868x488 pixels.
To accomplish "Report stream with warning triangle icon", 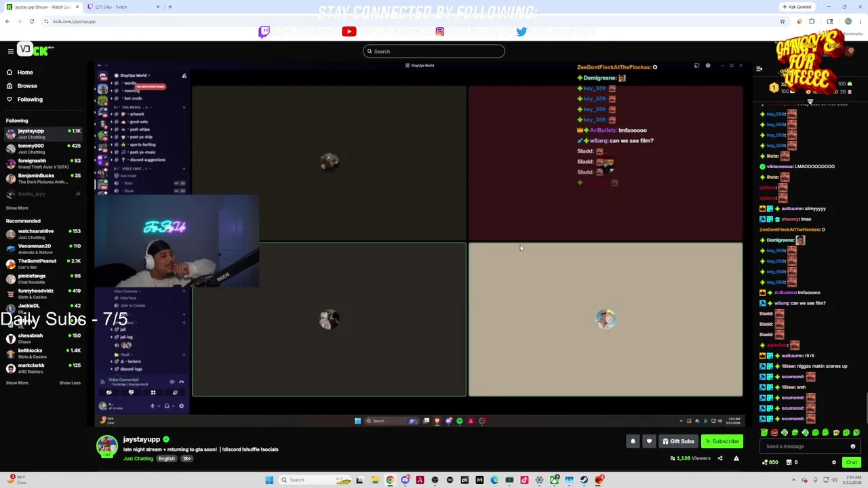I will pos(736,458).
